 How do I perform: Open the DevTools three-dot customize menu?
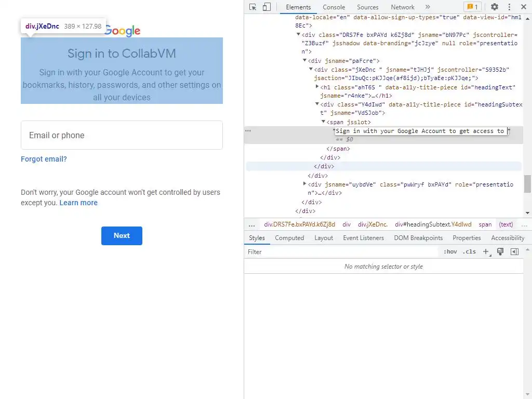[x=509, y=7]
